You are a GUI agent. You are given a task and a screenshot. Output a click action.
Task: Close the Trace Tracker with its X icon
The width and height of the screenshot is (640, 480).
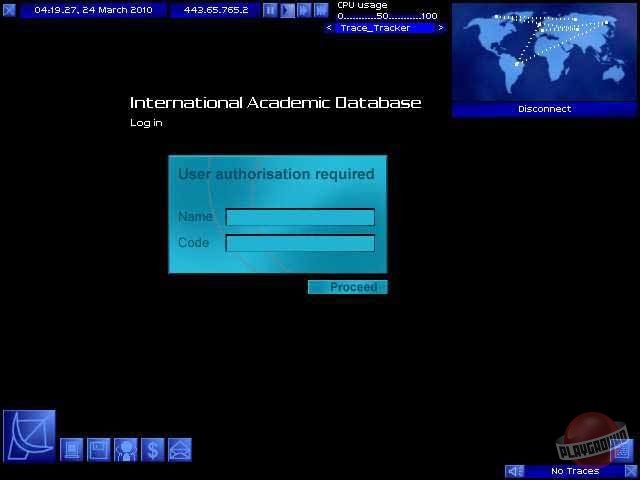click(x=632, y=471)
